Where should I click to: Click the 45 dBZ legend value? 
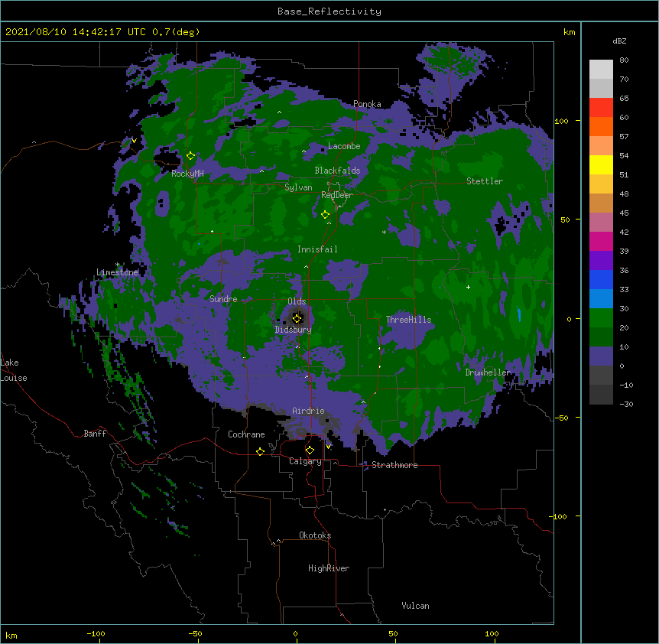tap(624, 213)
